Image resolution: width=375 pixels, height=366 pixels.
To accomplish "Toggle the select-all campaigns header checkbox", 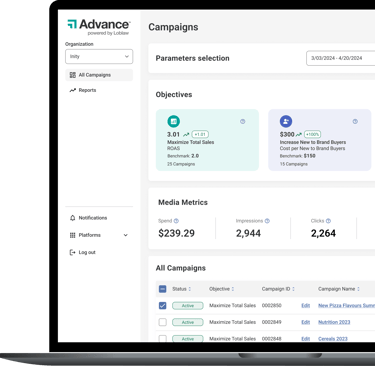I will coord(163,289).
